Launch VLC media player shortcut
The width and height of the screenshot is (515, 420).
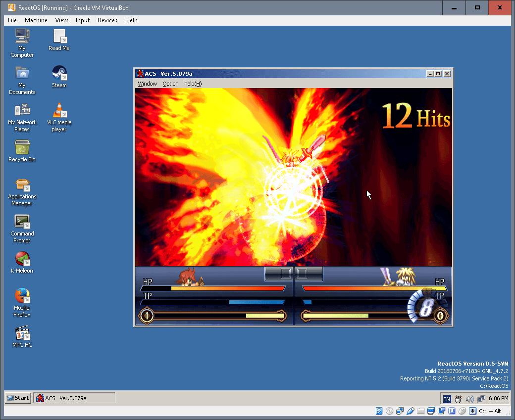59,117
